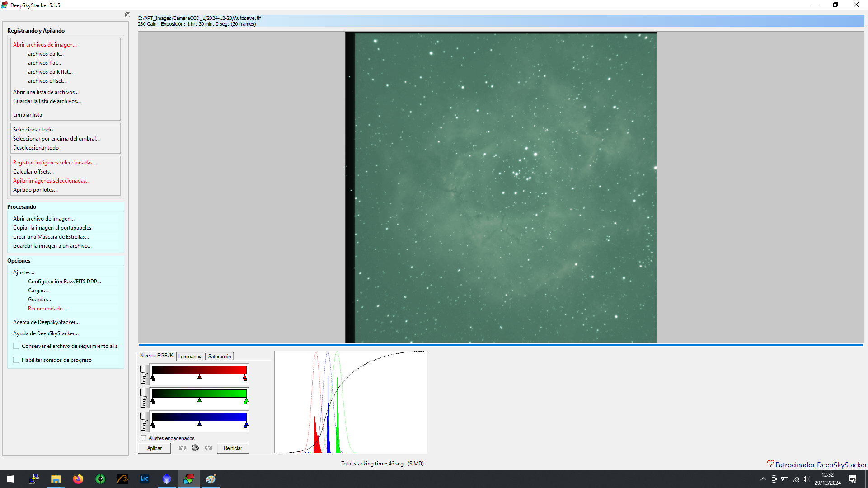Open Abrir archivos de imagen

[x=45, y=45]
